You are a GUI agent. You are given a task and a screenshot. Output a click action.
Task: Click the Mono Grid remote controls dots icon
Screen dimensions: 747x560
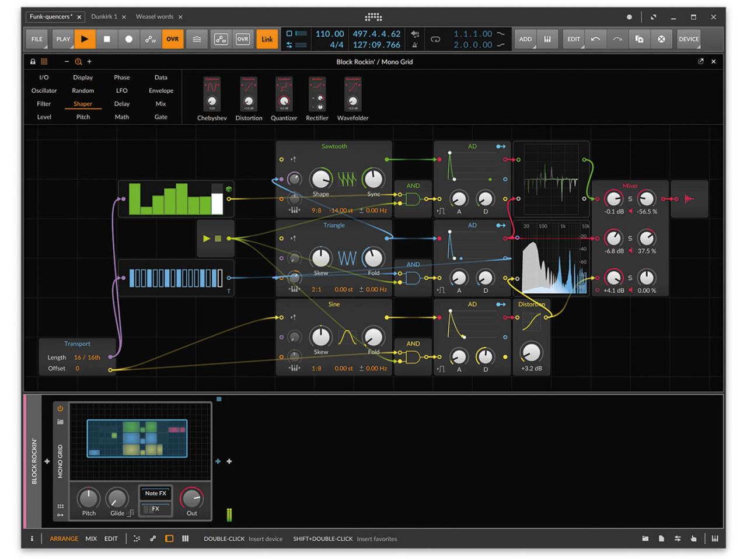[x=60, y=506]
